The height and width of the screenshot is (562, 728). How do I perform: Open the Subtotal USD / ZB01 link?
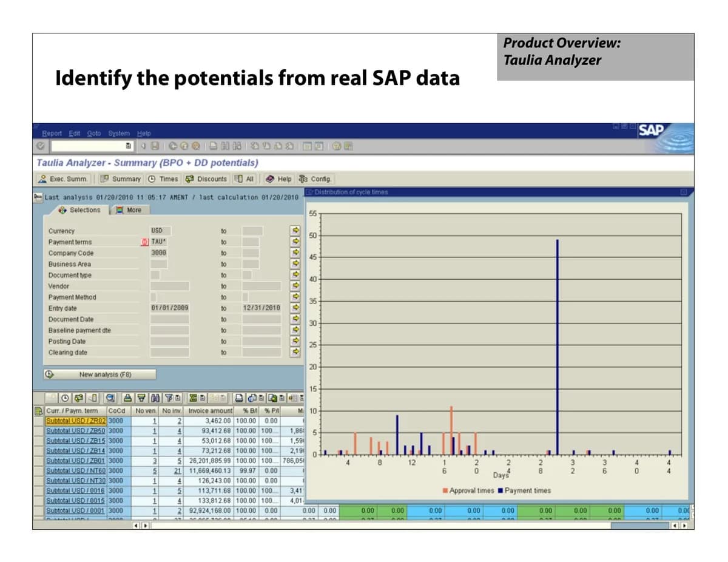76,461
